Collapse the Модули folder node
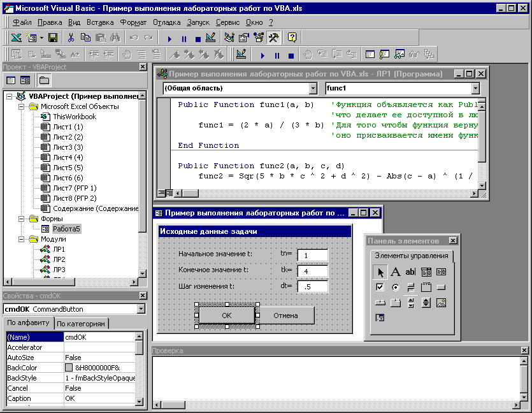 (22, 239)
